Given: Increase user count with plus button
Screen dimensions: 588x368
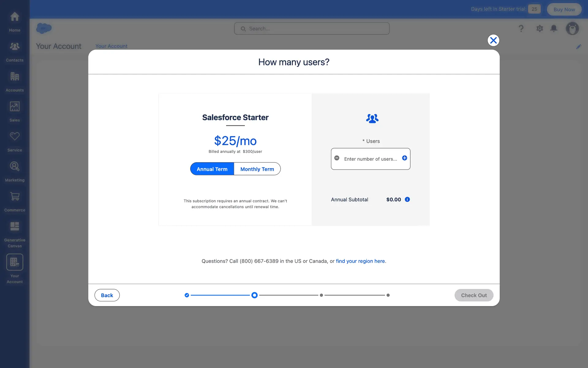Looking at the screenshot, I should (x=405, y=158).
